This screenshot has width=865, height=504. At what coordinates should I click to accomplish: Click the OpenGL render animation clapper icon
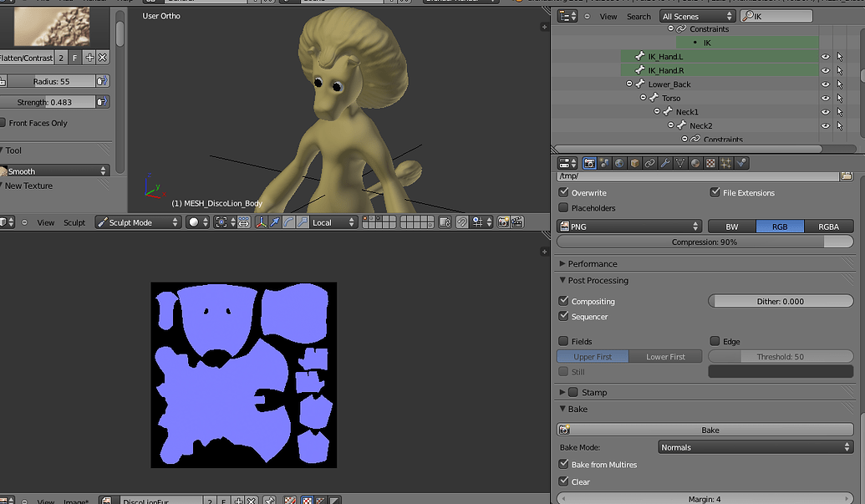516,222
